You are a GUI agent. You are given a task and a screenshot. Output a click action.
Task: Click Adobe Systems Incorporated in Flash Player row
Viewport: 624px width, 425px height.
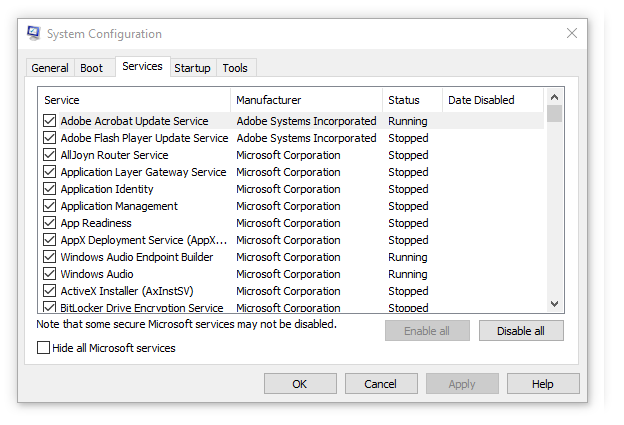coord(306,138)
